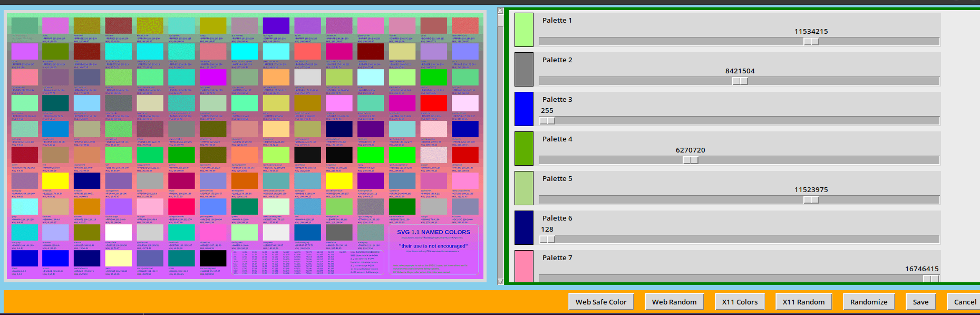This screenshot has height=315, width=980.
Task: Save the palette changes
Action: [x=920, y=302]
